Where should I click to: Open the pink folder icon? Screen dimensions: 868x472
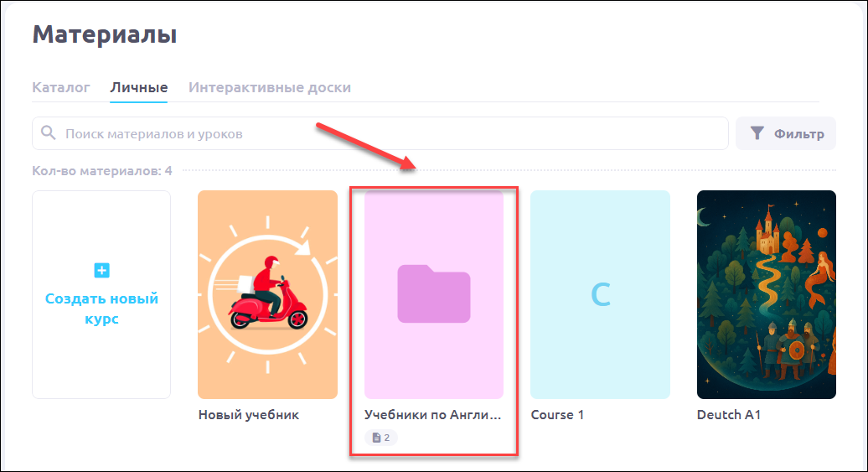pyautogui.click(x=433, y=293)
